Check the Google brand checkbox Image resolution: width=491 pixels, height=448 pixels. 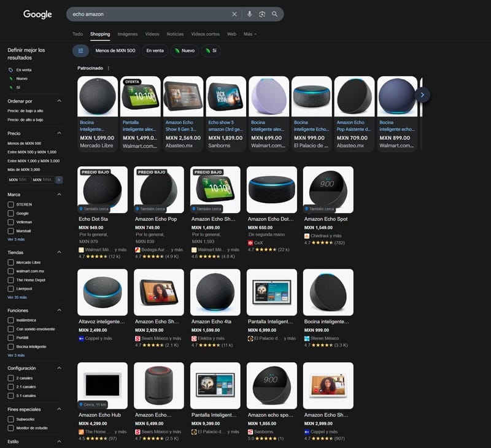10,214
